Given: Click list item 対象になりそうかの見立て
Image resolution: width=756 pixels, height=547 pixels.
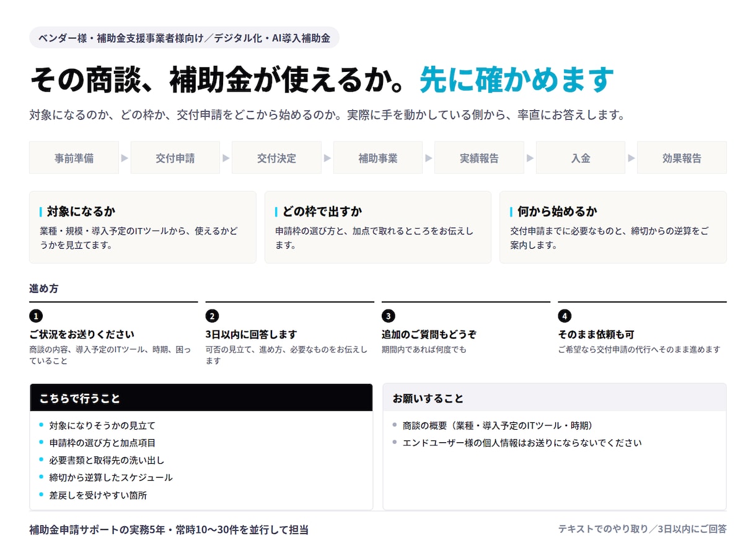Looking at the screenshot, I should click(x=102, y=425).
